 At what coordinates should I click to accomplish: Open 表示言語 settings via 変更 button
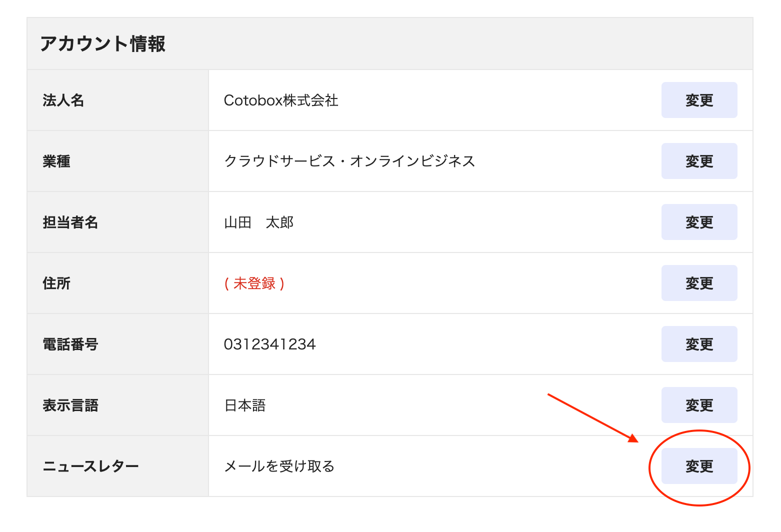pyautogui.click(x=699, y=405)
